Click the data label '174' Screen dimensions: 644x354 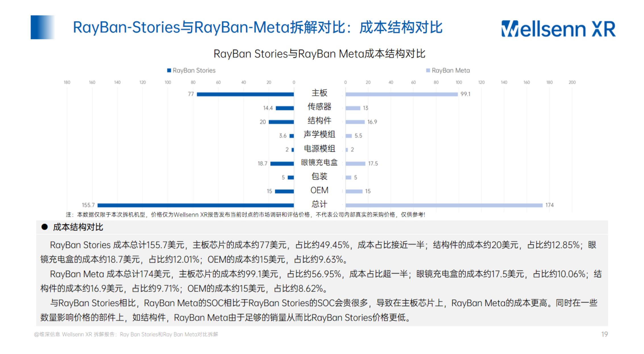click(549, 205)
